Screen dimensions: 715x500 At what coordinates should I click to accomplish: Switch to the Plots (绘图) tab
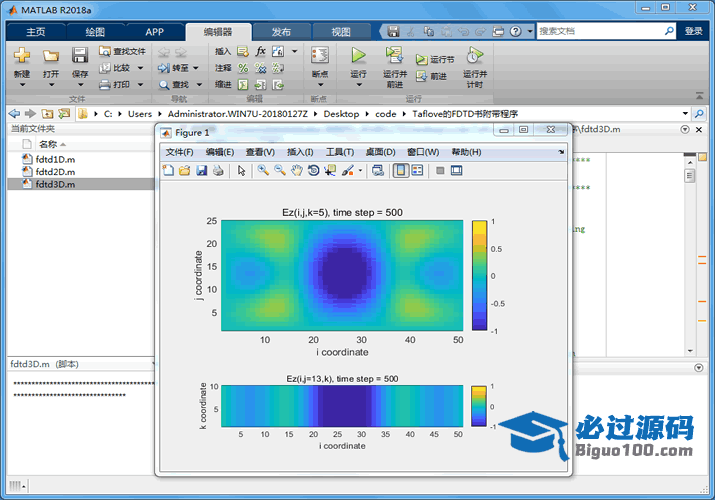coord(95,32)
